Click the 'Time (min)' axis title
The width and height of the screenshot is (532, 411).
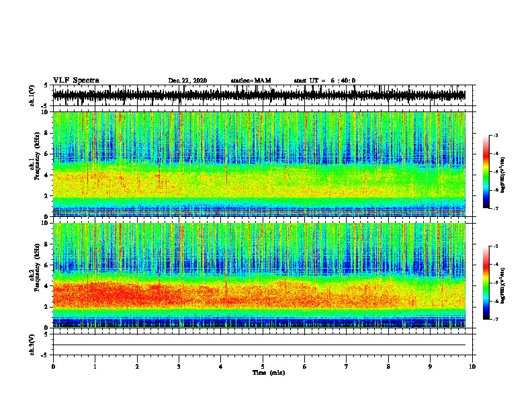click(269, 373)
